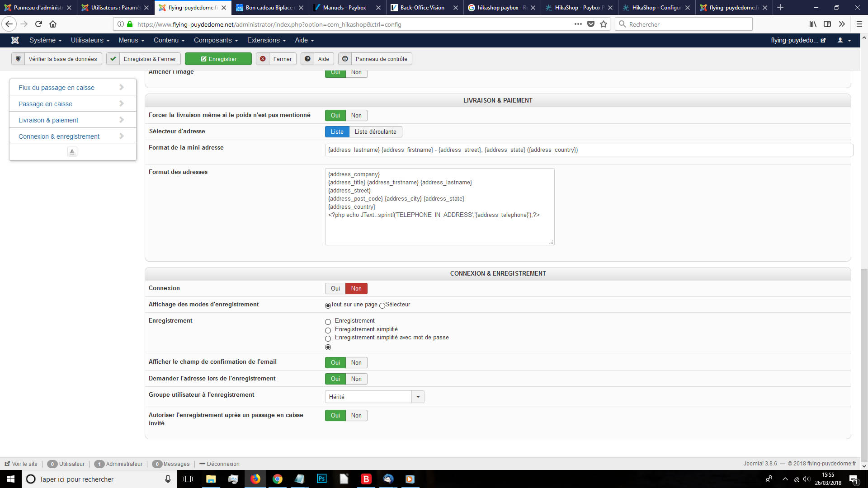Click the Joomla logo icon
Image resolution: width=868 pixels, height=488 pixels.
pos(15,40)
